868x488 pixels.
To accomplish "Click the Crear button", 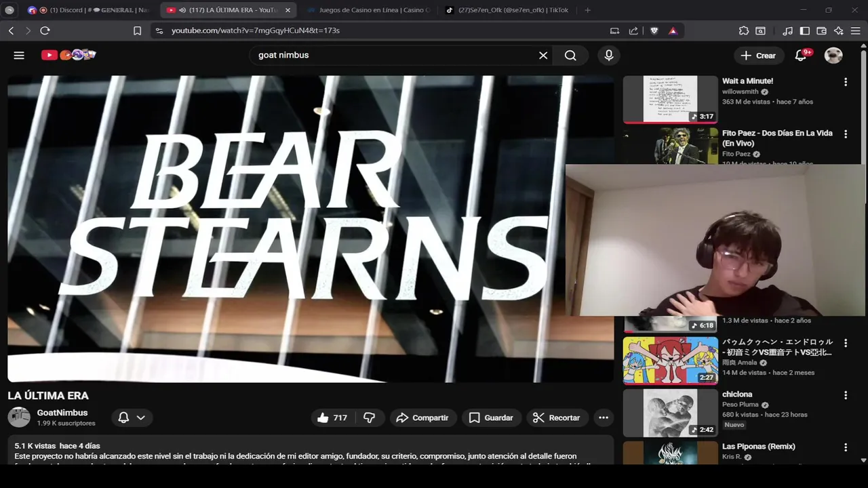I will (x=759, y=56).
